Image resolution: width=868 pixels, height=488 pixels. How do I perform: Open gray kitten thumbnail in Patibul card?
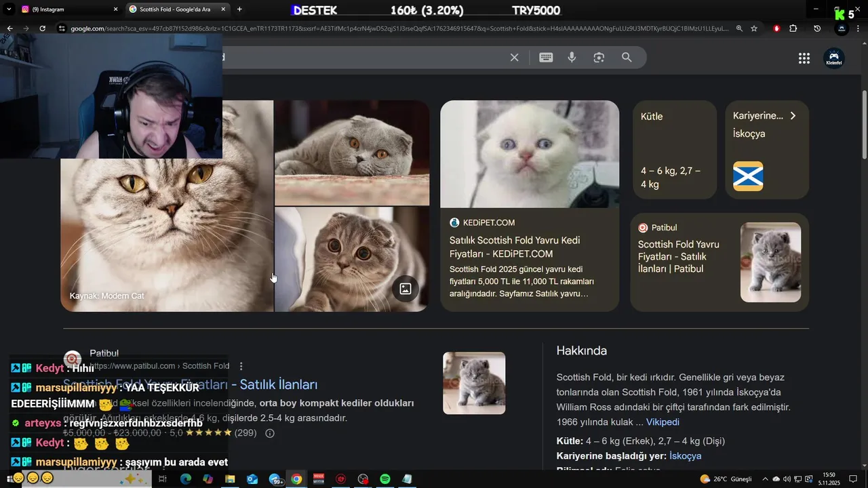[x=770, y=262]
